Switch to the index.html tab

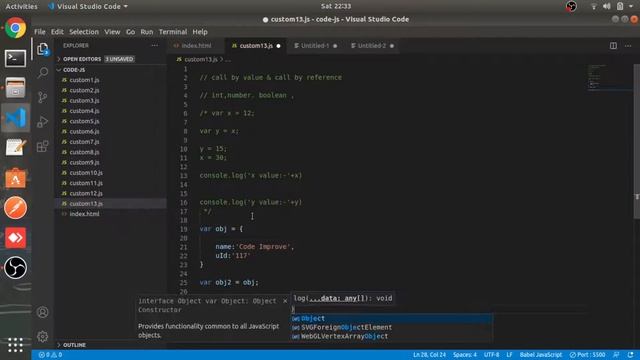click(196, 46)
